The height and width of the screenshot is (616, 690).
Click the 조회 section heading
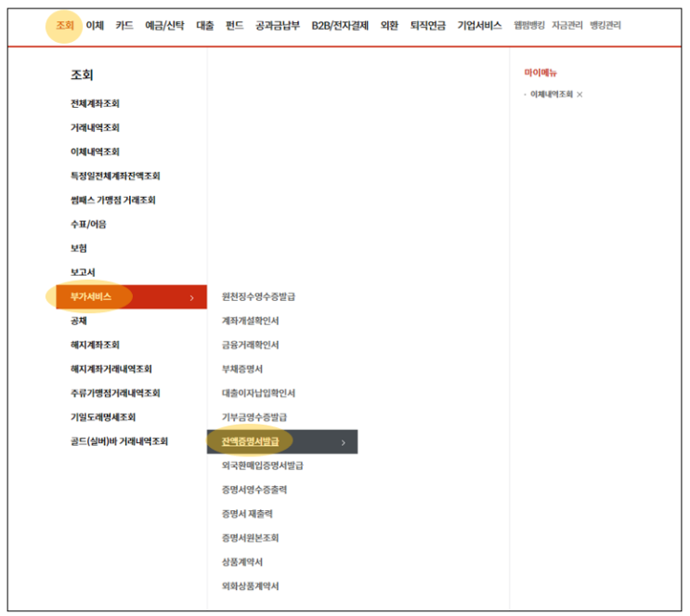pyautogui.click(x=82, y=75)
